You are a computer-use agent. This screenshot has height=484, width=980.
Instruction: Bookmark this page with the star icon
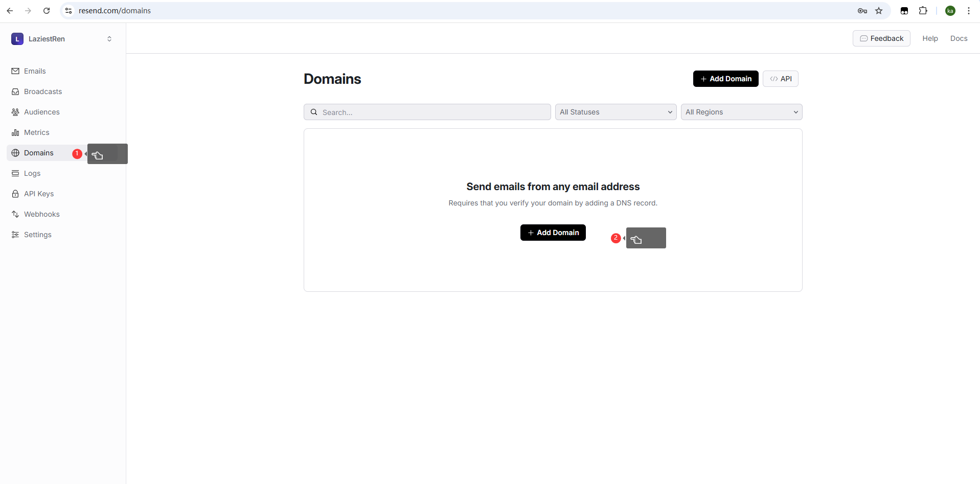[x=879, y=11]
